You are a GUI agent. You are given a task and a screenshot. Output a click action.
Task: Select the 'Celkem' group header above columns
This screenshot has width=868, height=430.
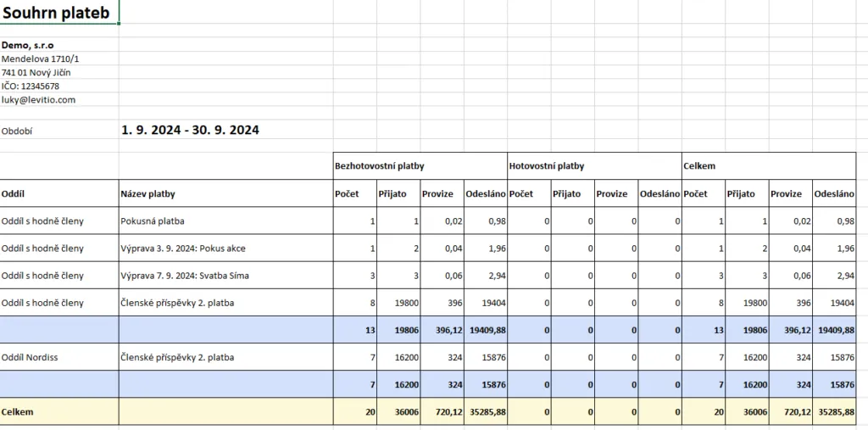(x=768, y=165)
